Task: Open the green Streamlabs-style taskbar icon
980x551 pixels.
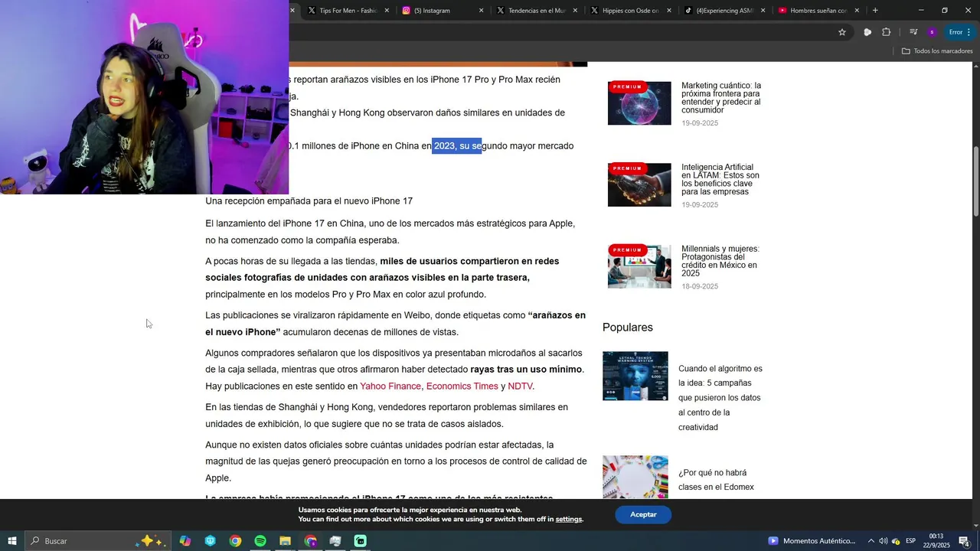Action: tap(360, 541)
